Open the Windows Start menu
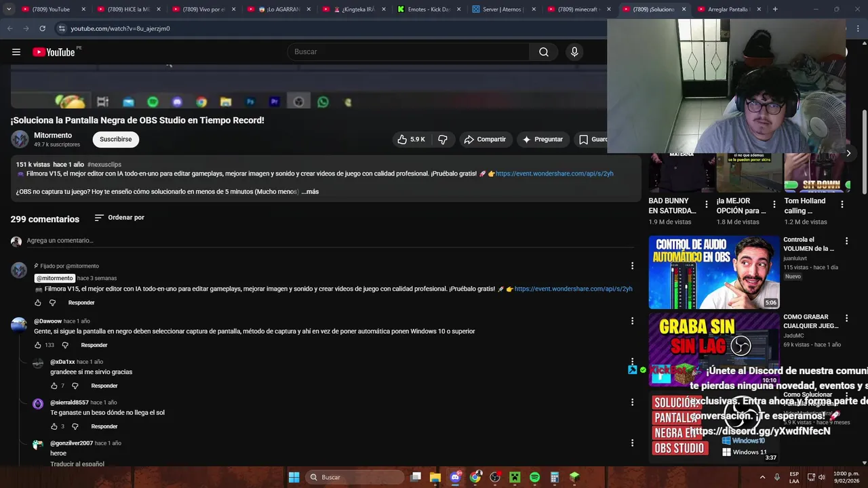 [294, 477]
